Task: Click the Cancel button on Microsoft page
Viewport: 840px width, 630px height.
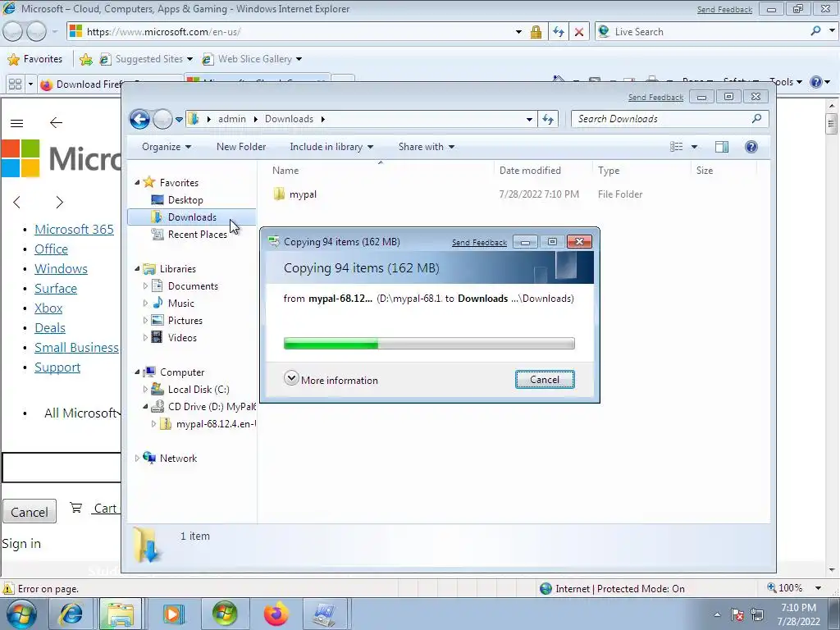Action: 30,512
